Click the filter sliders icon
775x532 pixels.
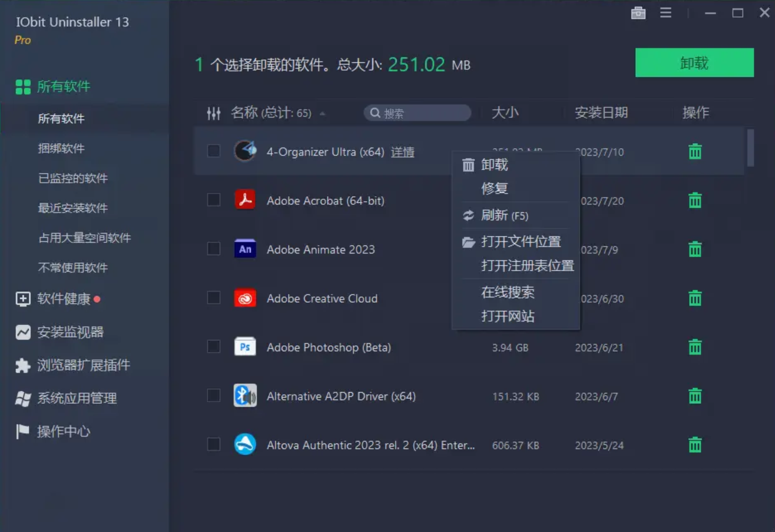tap(214, 113)
